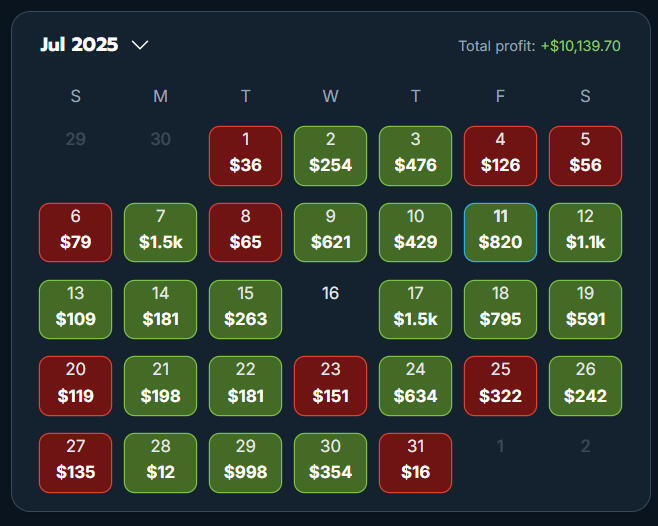658x526 pixels.
Task: Select July 25 showing $322 loss
Action: point(500,386)
